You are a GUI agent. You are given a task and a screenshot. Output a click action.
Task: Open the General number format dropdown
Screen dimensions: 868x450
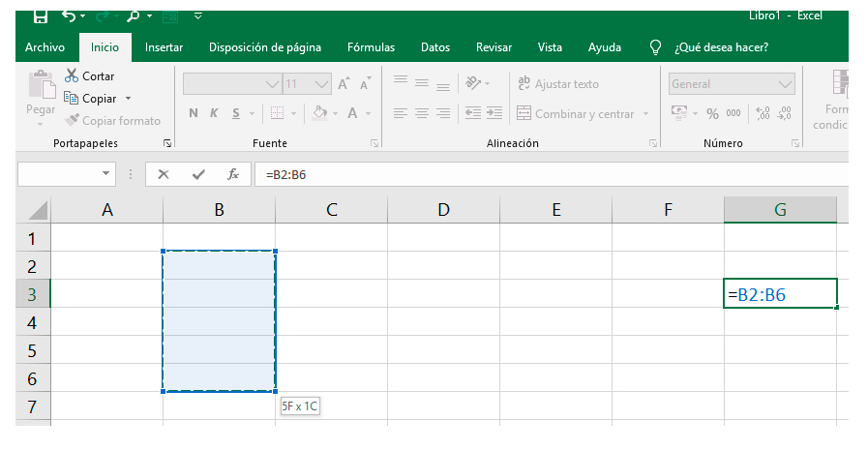pos(785,84)
